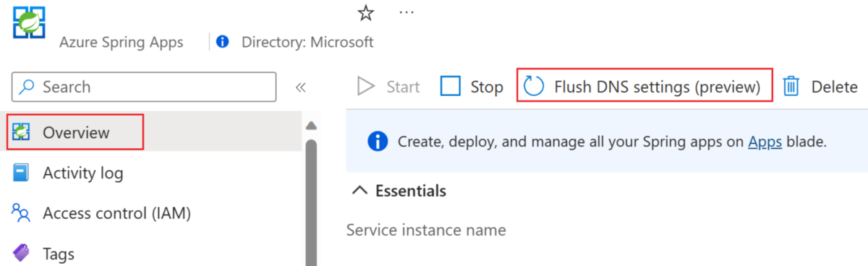Click the Activity log book icon
Viewport: 868px width, 266px height.
[x=21, y=173]
